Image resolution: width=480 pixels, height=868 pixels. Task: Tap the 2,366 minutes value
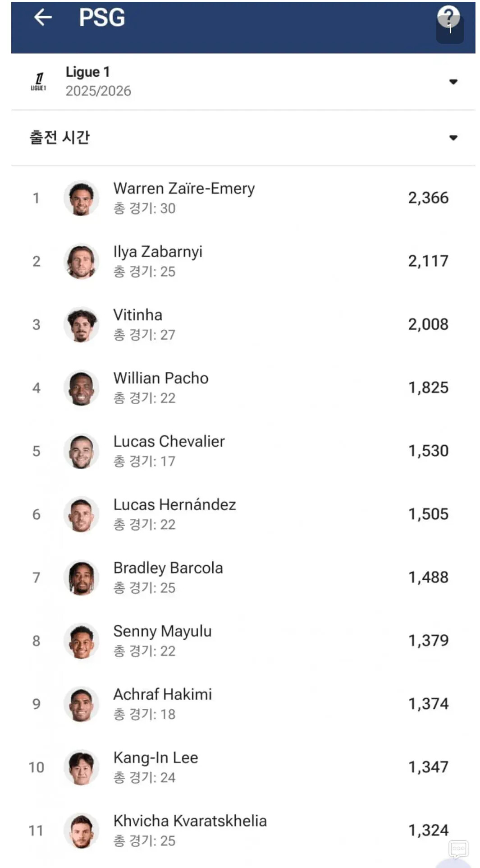pyautogui.click(x=428, y=198)
